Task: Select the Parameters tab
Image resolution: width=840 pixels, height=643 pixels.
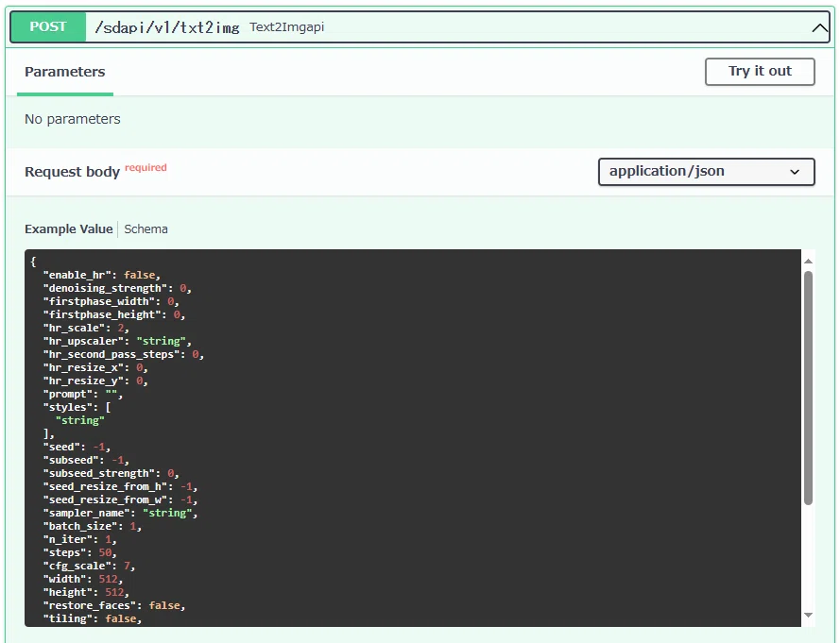Action: pos(65,72)
